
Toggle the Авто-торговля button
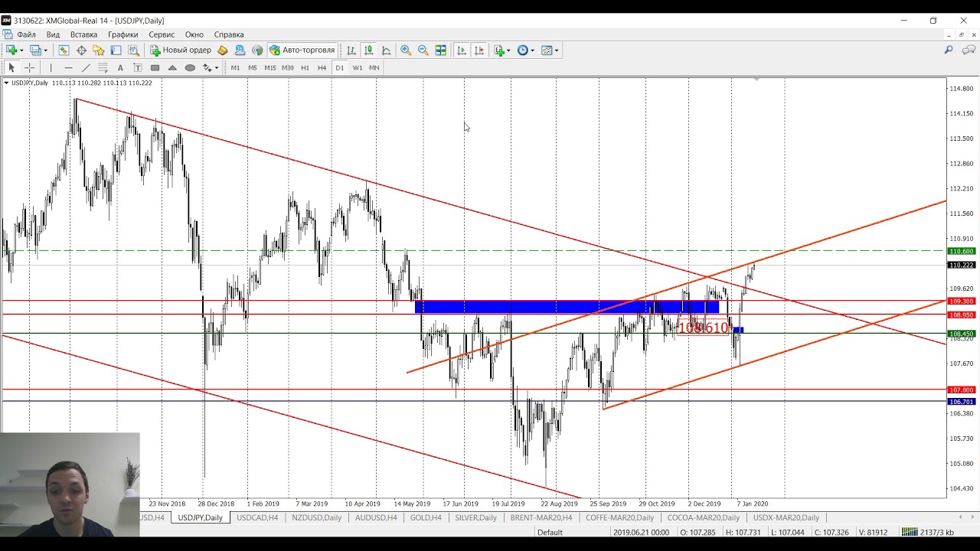(x=302, y=50)
